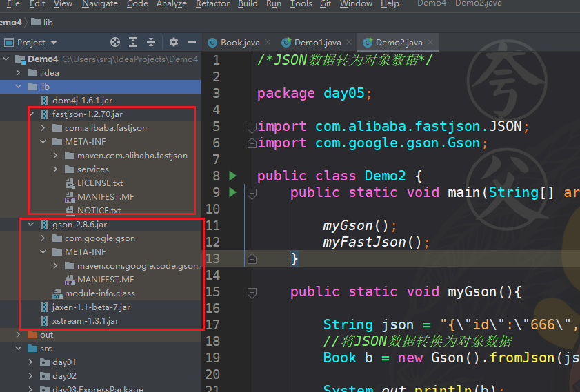580x392 pixels.
Task: Fold the myGson method in gutter
Action: point(252,293)
